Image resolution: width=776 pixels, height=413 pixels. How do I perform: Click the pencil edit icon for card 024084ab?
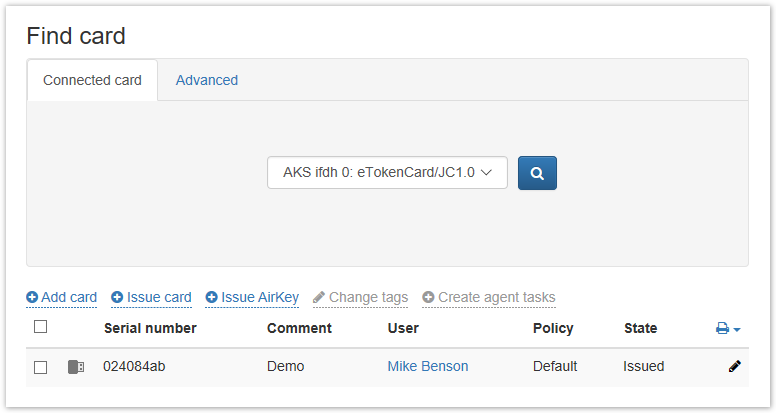pos(735,366)
